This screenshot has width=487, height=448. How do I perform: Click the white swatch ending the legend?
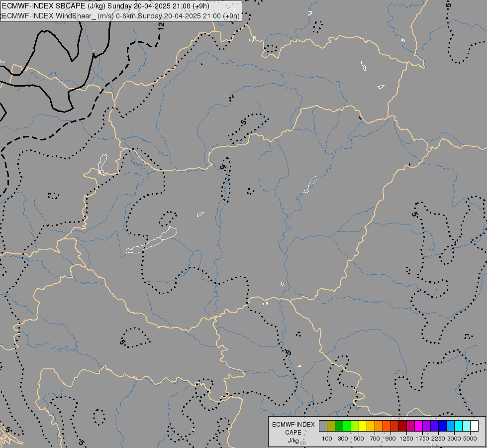click(474, 426)
